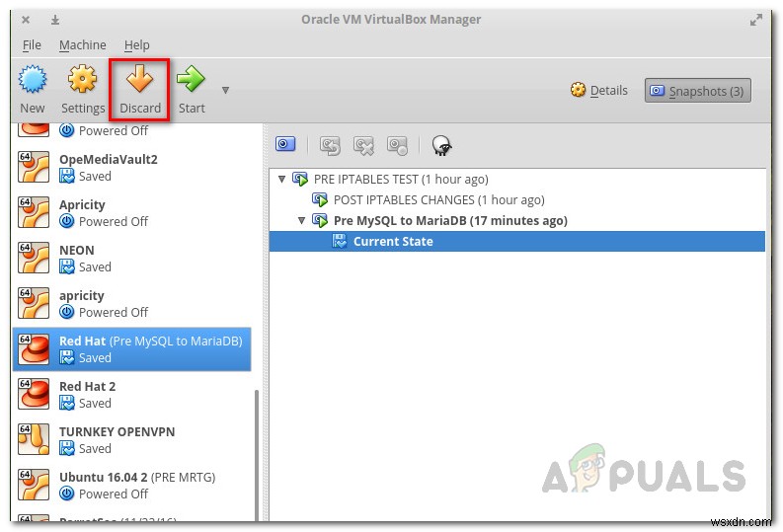
Task: Click the Clone sheep icon
Action: [441, 146]
